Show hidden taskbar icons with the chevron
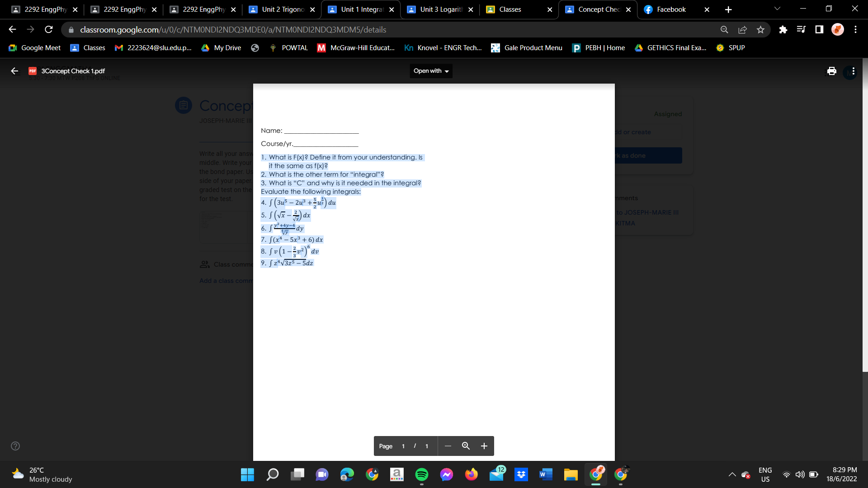Image resolution: width=868 pixels, height=488 pixels. (x=732, y=475)
